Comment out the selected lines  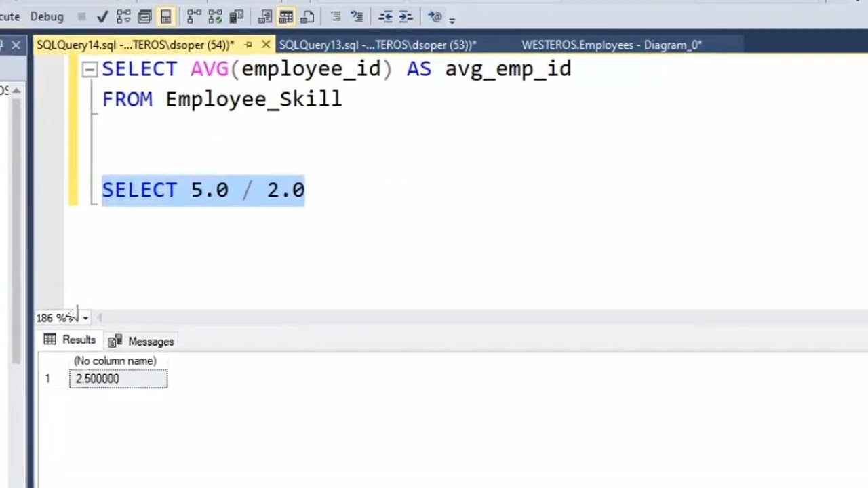[336, 16]
